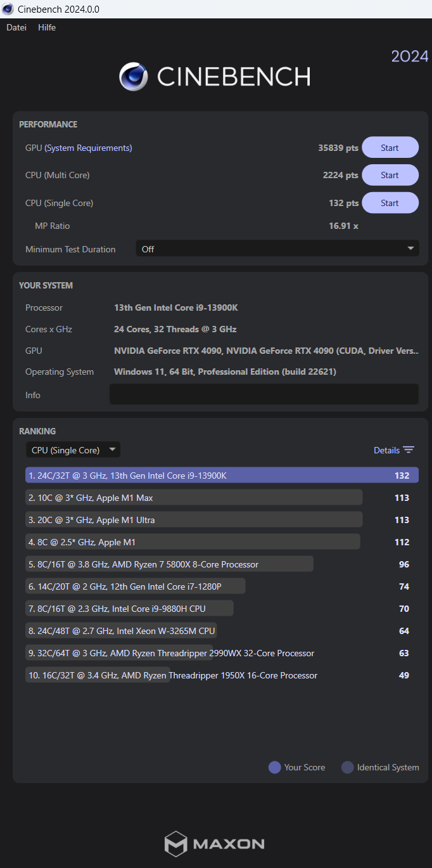The height and width of the screenshot is (868, 432).
Task: Click the NVIDIA GeForce RTX 4090 GPU text
Action: [266, 351]
